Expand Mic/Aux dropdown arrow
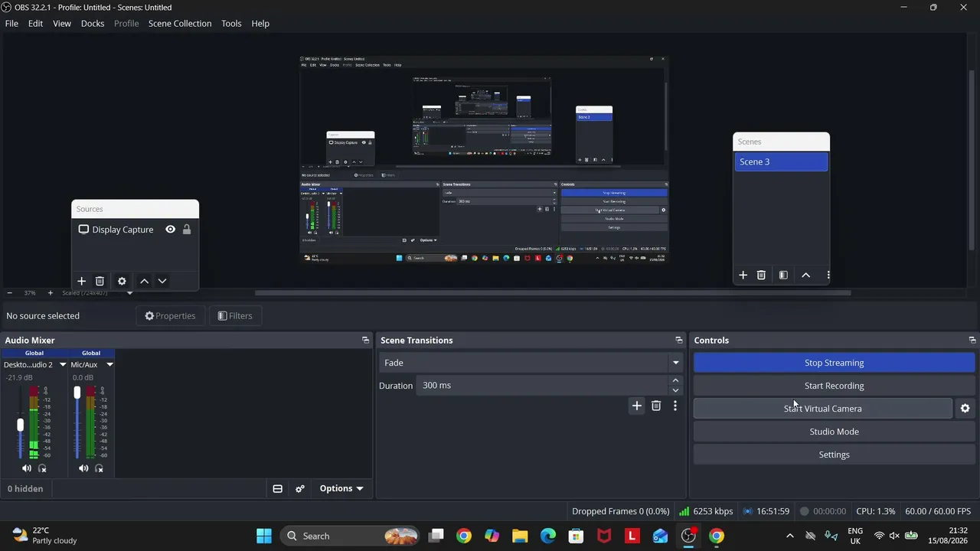 (x=109, y=365)
